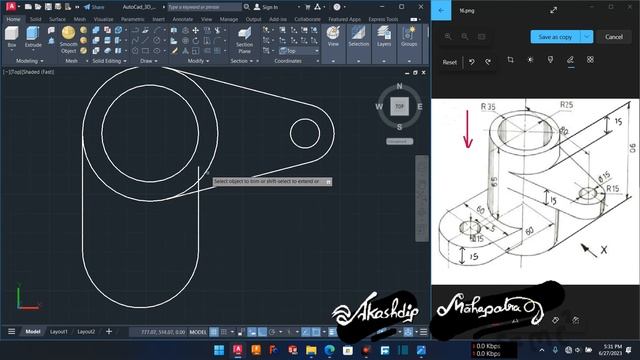Activate the Extrude tool
The width and height of the screenshot is (640, 360).
tap(33, 37)
